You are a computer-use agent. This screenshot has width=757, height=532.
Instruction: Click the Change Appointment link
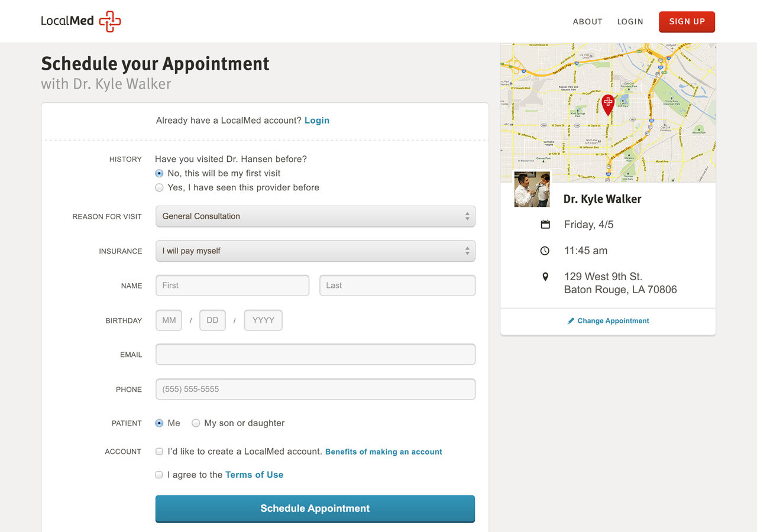pyautogui.click(x=613, y=321)
